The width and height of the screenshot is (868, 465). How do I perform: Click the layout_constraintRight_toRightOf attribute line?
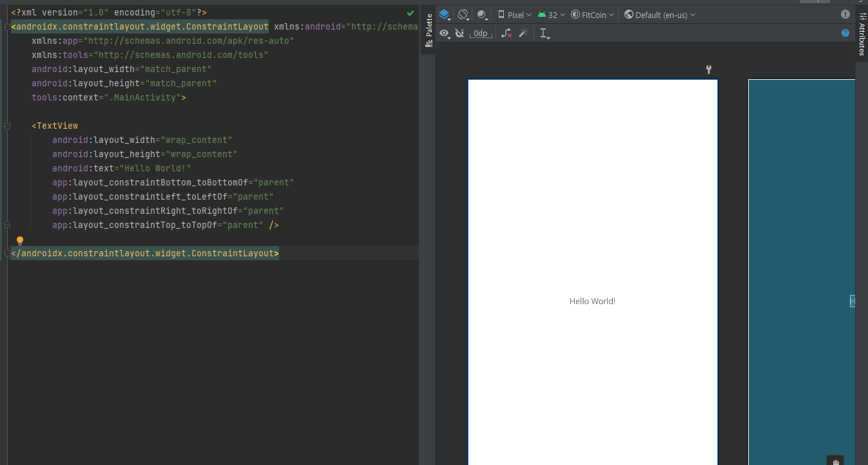click(x=168, y=211)
